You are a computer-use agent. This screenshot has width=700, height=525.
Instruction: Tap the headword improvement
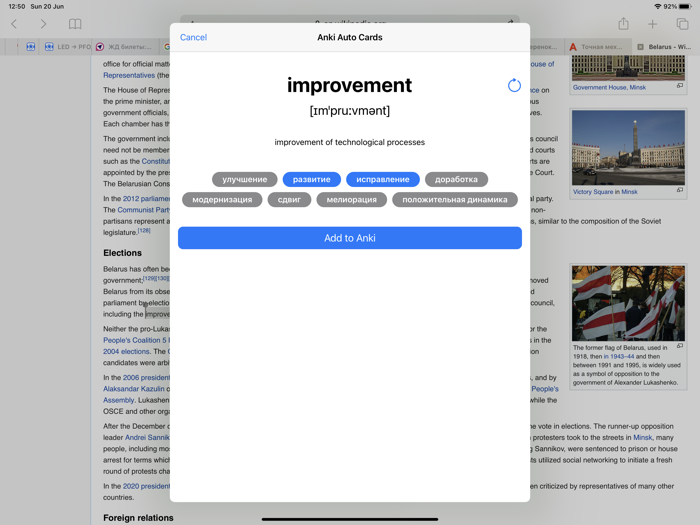coord(350,85)
